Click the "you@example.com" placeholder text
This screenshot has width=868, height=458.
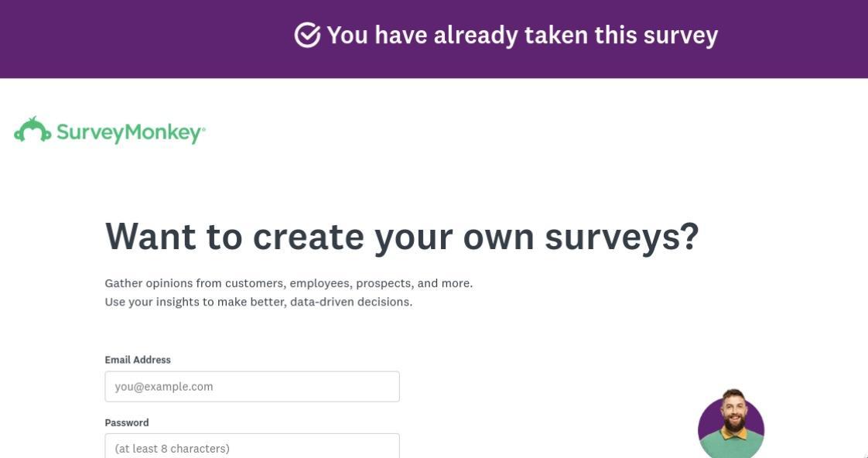164,387
